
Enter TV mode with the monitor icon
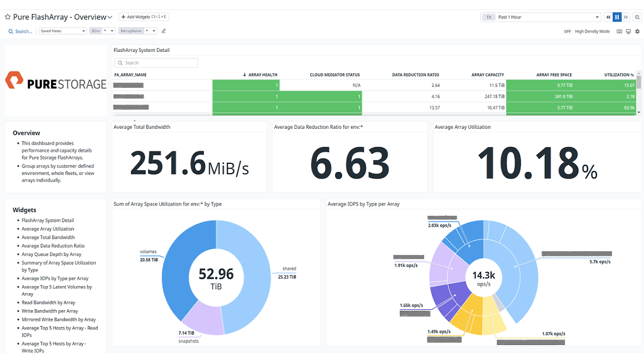(628, 31)
